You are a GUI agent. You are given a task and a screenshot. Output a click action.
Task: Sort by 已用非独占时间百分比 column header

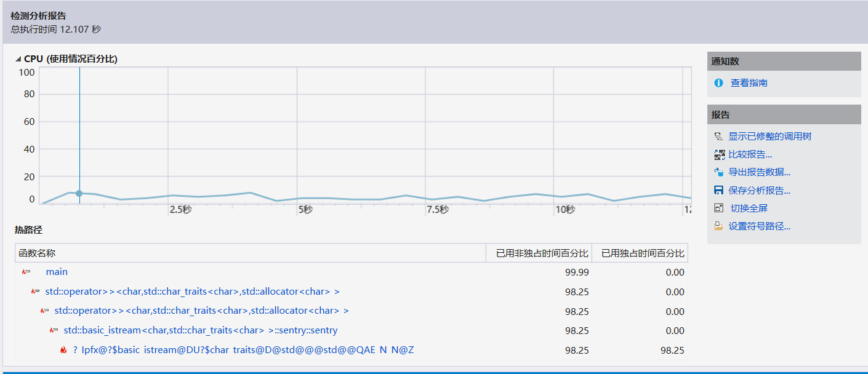[539, 253]
